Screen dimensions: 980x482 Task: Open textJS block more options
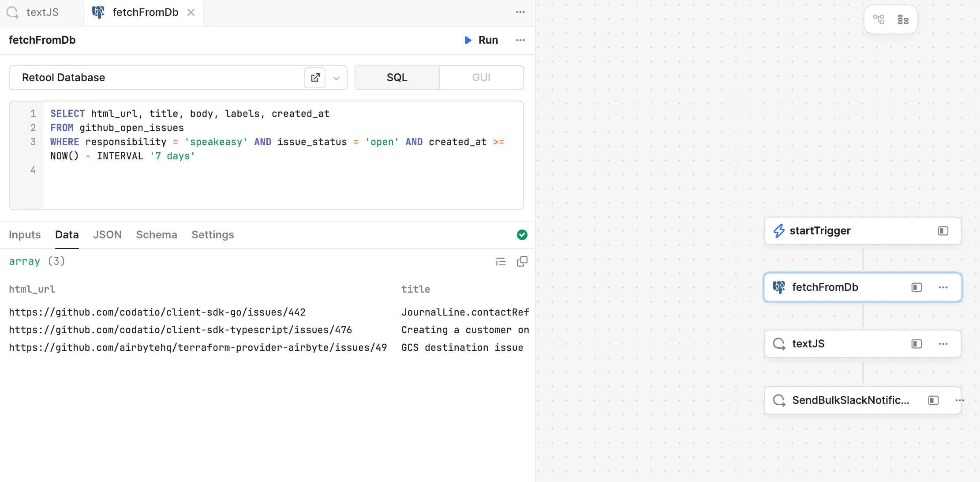[943, 344]
